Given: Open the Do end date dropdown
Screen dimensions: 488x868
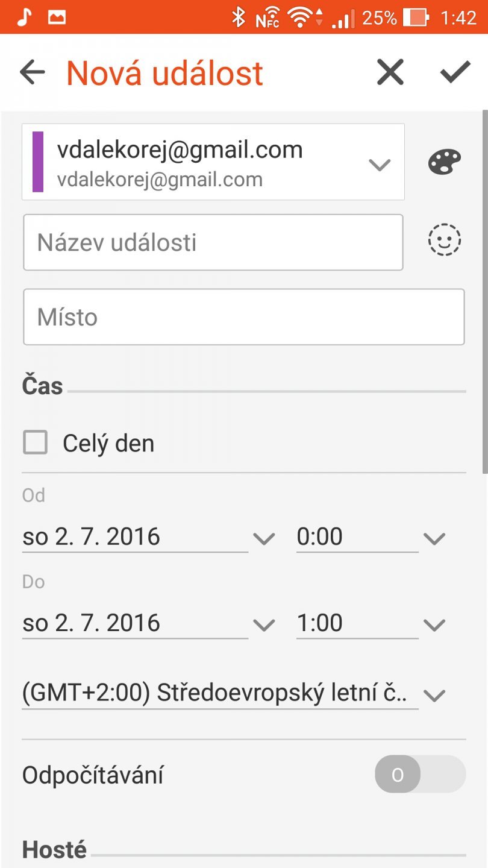Looking at the screenshot, I should point(148,623).
